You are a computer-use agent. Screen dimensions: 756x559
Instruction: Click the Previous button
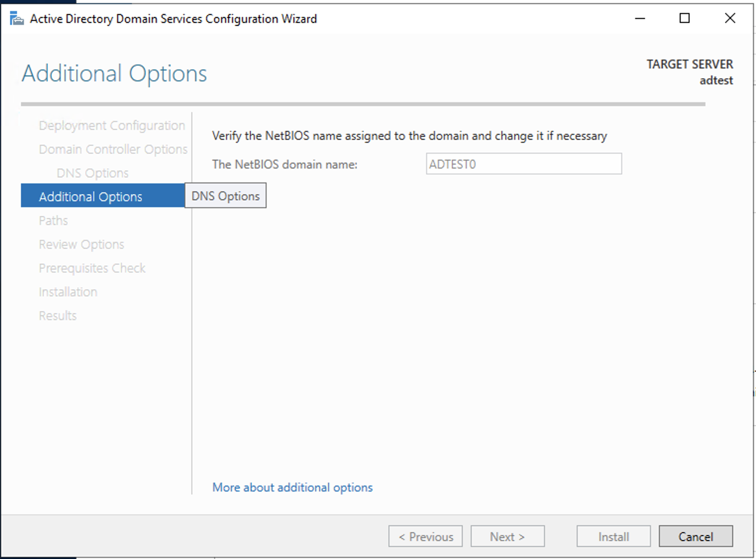click(425, 536)
